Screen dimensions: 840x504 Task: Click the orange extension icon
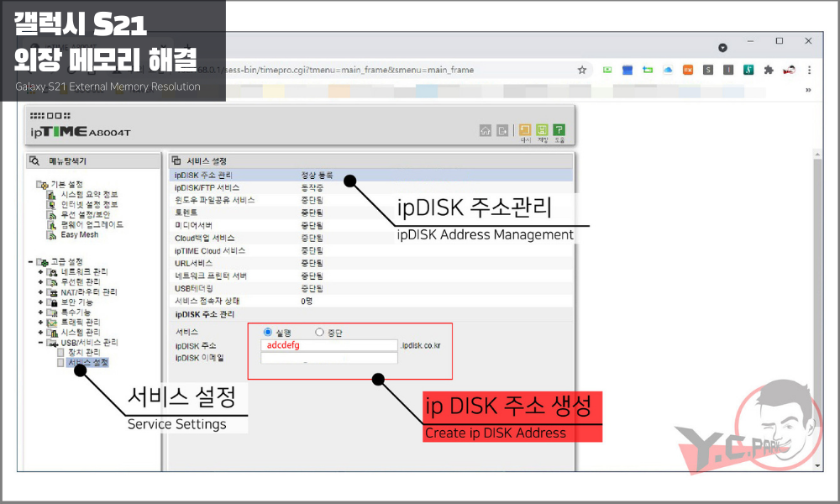coord(688,70)
